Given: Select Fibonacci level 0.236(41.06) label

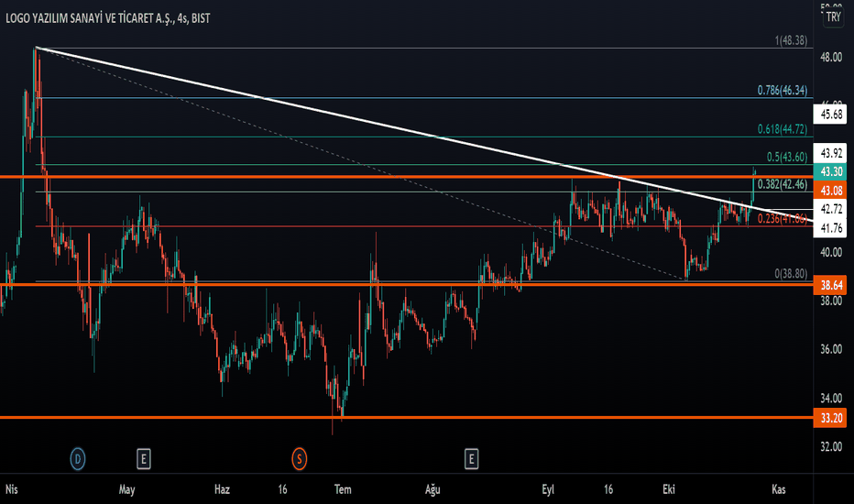Looking at the screenshot, I should tap(783, 218).
